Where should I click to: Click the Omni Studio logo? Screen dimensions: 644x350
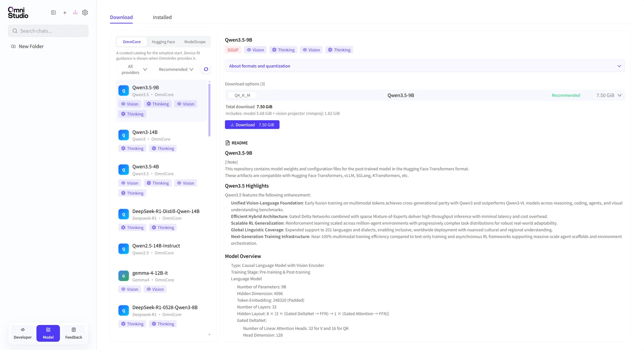tap(18, 13)
